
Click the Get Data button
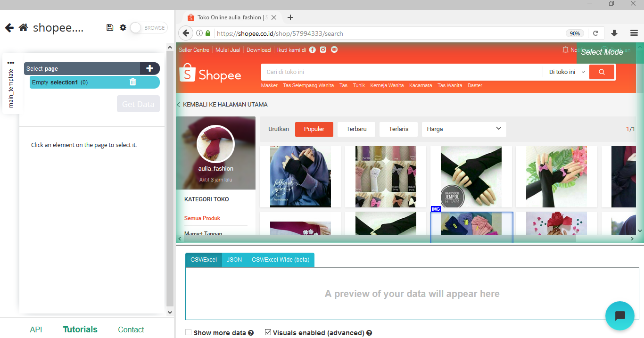138,104
